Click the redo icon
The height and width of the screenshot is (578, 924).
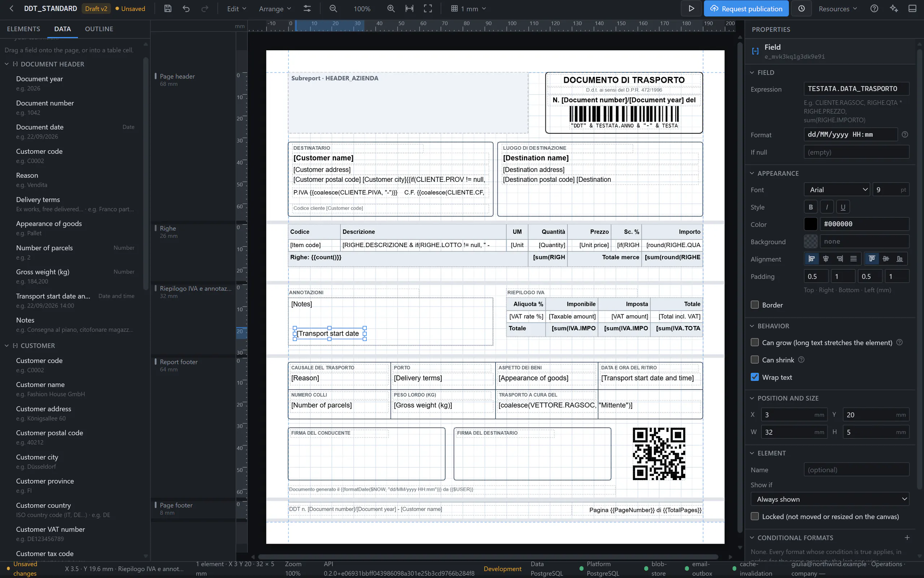(205, 8)
